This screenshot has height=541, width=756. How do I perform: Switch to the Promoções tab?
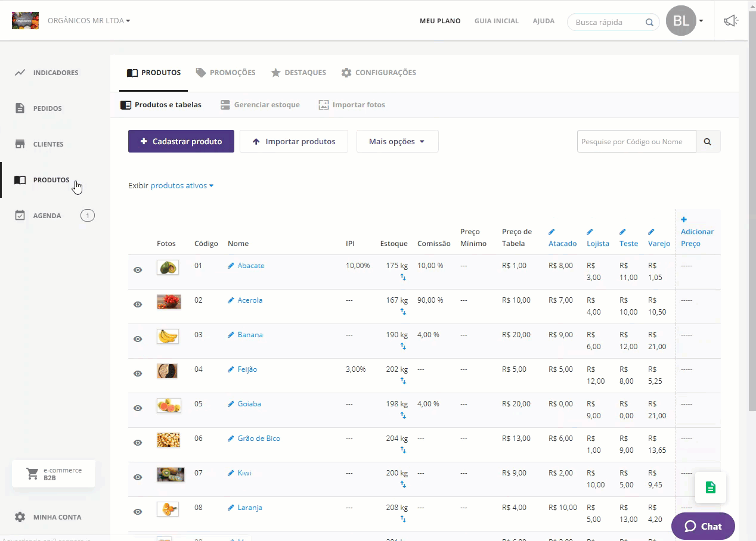point(226,73)
